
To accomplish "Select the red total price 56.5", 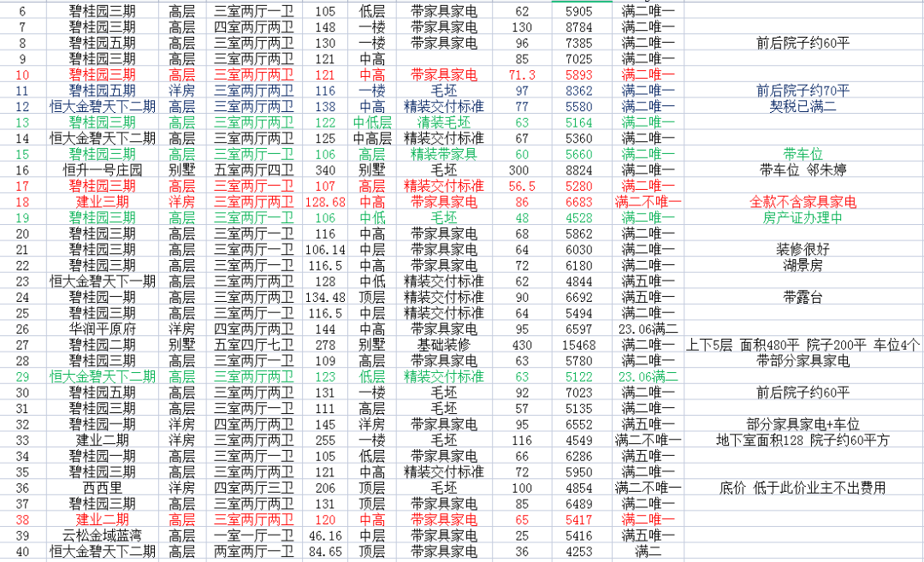I will coord(522,186).
